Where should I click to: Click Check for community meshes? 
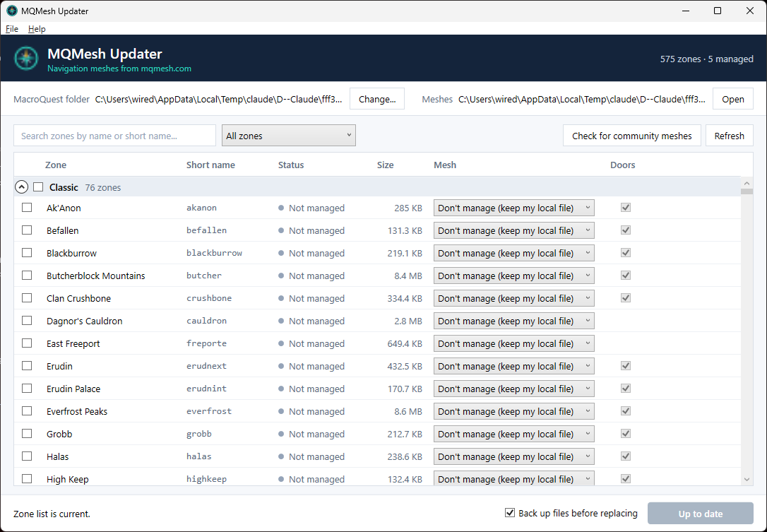632,136
